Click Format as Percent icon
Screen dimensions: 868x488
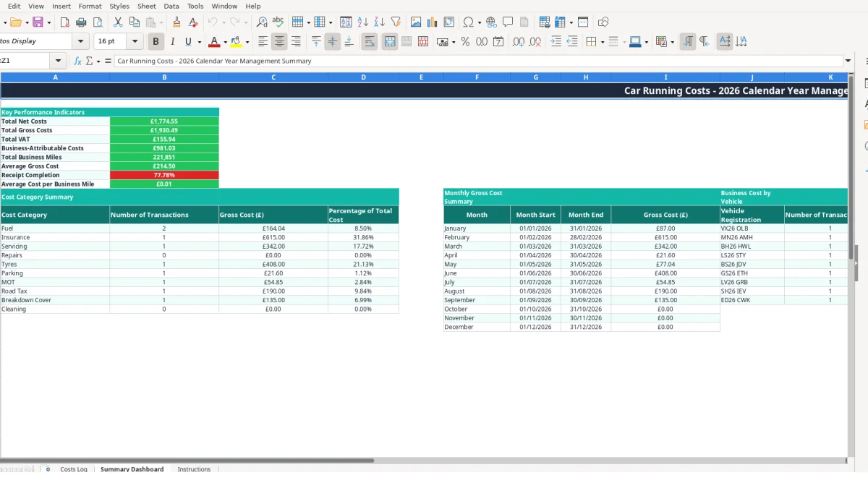[x=465, y=42]
